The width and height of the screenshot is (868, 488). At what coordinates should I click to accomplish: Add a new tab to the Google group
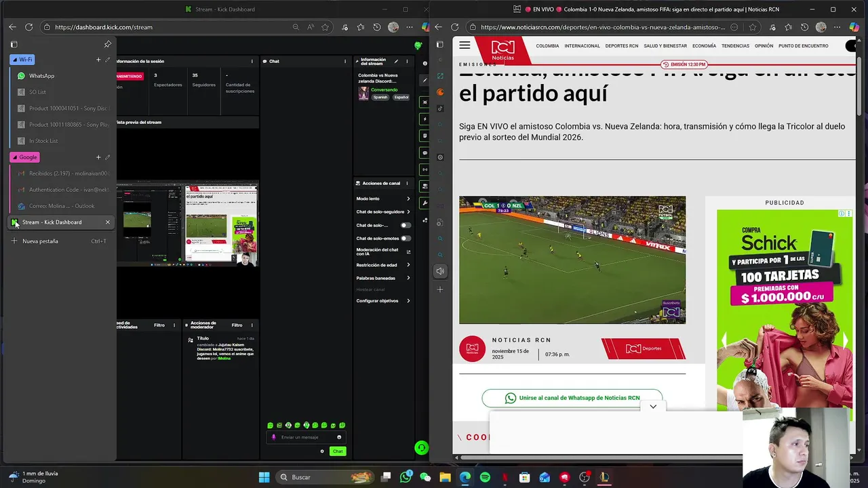coord(98,157)
